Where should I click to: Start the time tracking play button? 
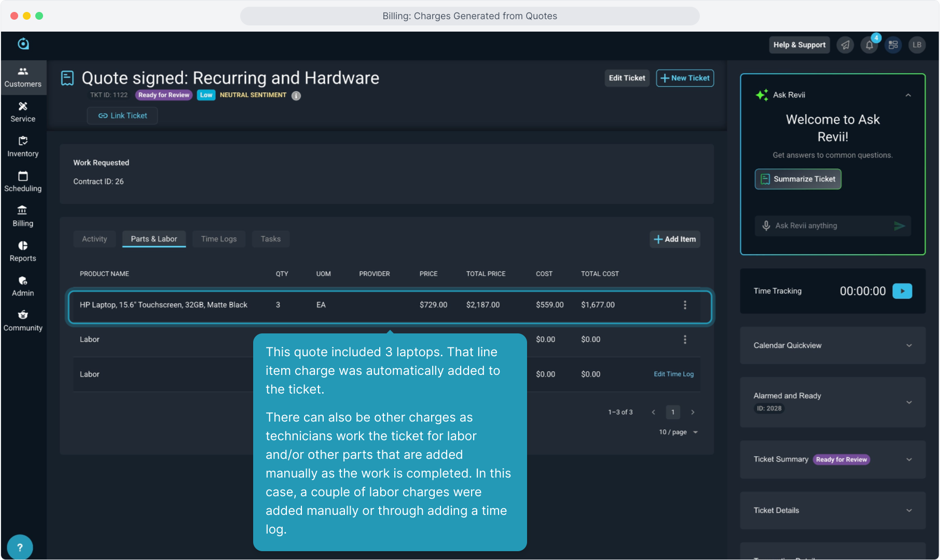coord(902,291)
